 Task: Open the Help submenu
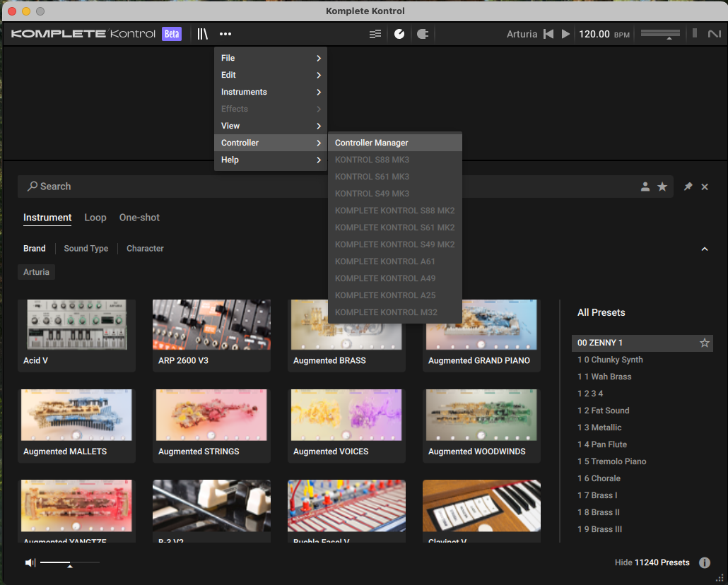(271, 160)
